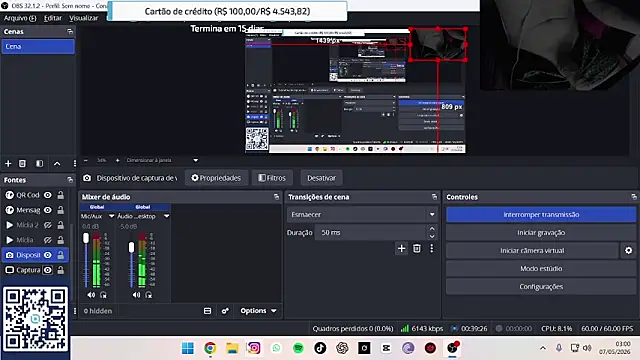Image resolution: width=640 pixels, height=360 pixels.
Task: Open source Filtros
Action: click(272, 178)
